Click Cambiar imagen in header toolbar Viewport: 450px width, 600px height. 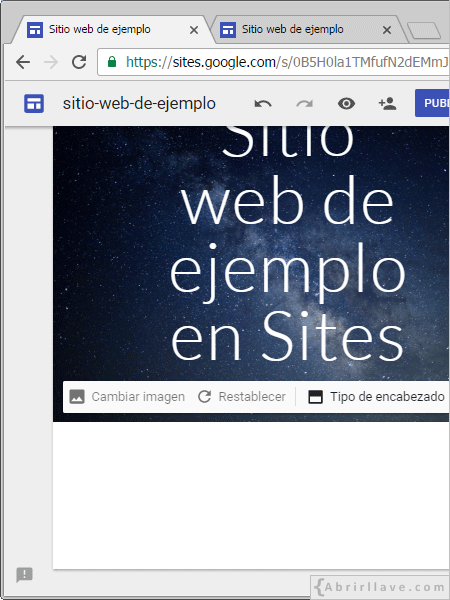coord(127,397)
